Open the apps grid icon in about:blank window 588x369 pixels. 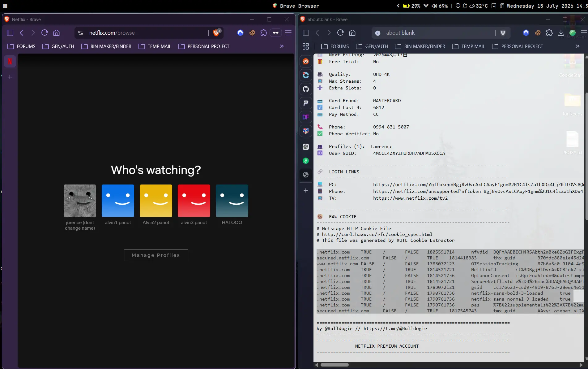pyautogui.click(x=306, y=46)
